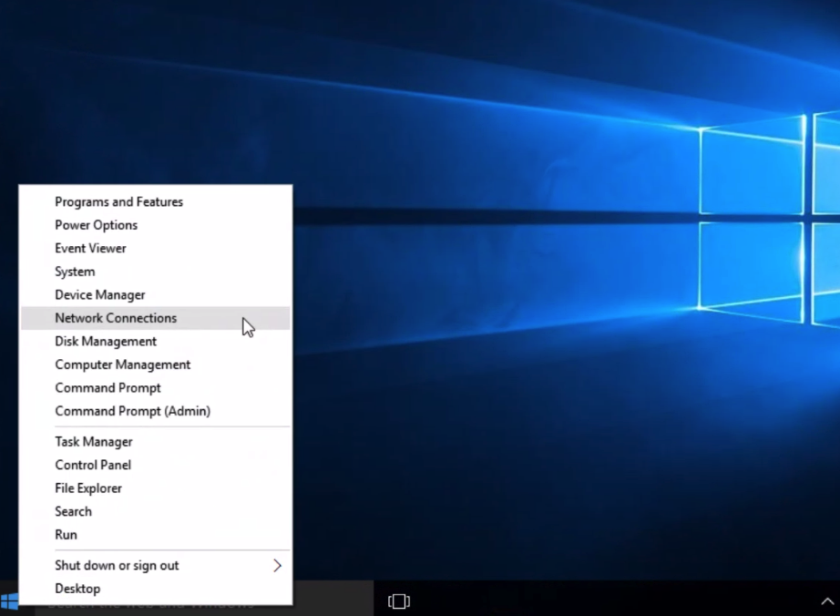Show hidden system tray icons chevron
This screenshot has height=616, width=840.
pos(827,601)
